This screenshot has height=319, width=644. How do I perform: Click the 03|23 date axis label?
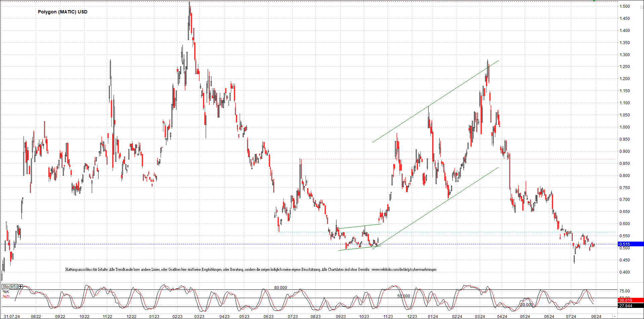click(199, 316)
